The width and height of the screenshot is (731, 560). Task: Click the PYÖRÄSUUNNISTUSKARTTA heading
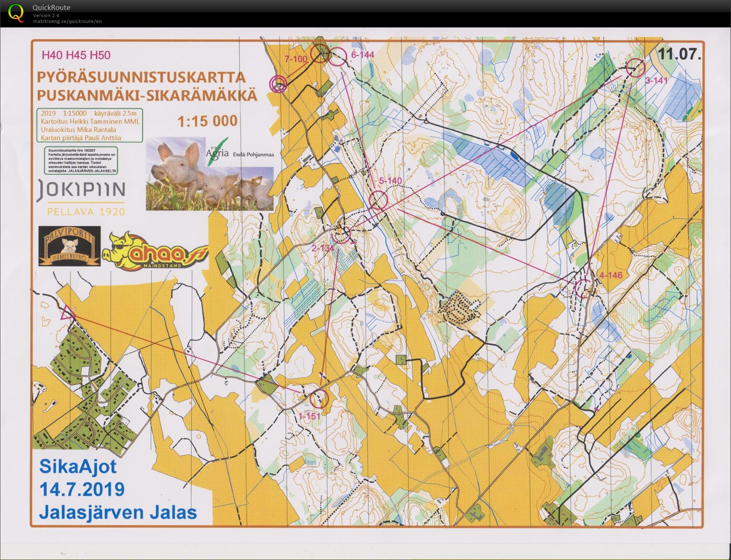tap(141, 77)
